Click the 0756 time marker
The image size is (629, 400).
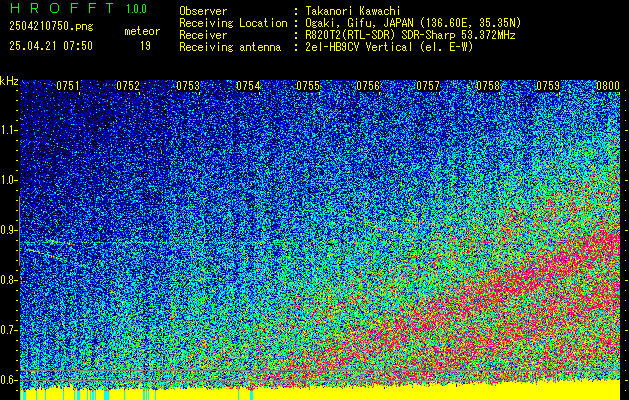pyautogui.click(x=368, y=86)
